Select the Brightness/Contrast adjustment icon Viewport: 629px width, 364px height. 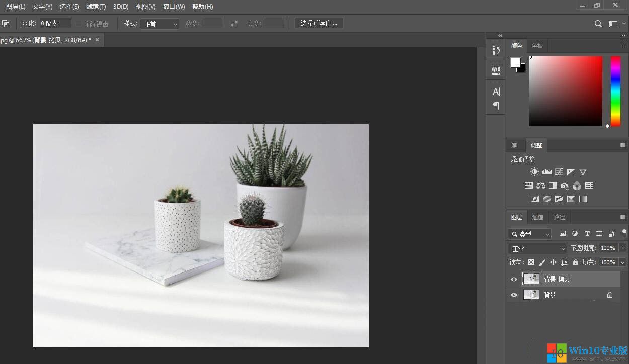click(534, 171)
